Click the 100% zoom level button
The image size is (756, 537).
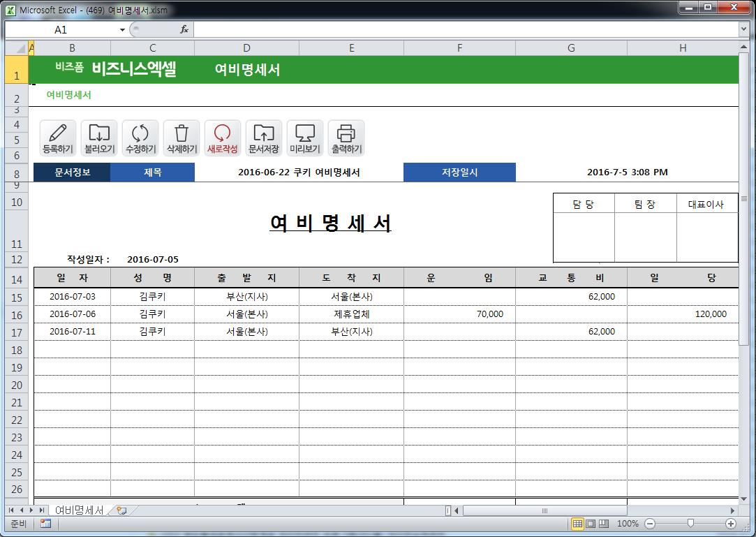point(628,524)
